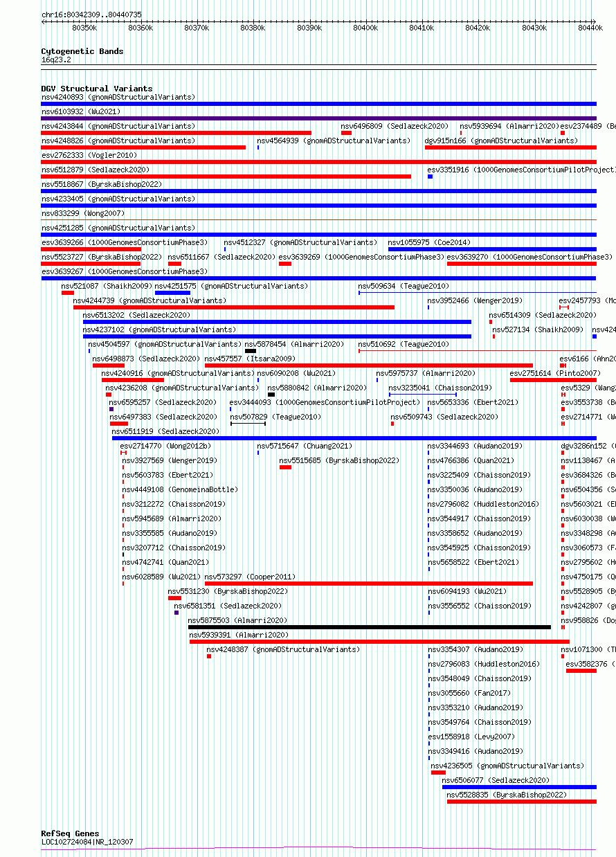Viewport: 616px width, 857px height.
Task: Open esv3639269 1000Genomes Phase3 label
Action: 361,257
